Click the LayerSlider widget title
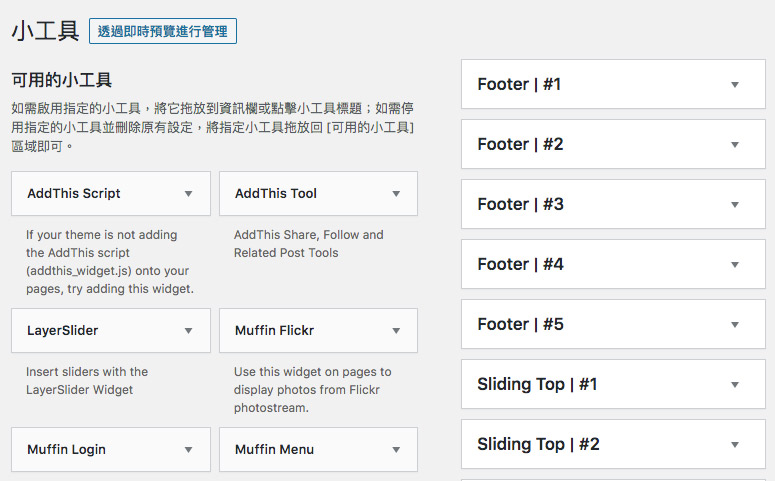The height and width of the screenshot is (481, 775). (62, 330)
